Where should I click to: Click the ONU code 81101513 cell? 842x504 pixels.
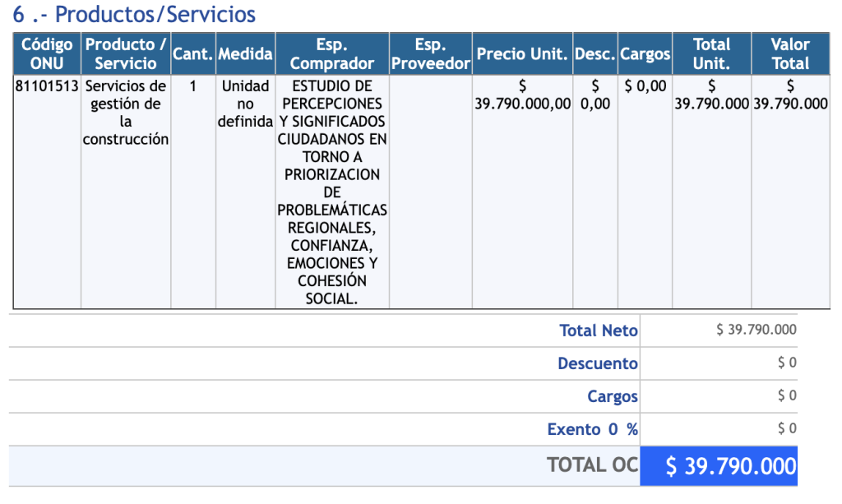(47, 86)
